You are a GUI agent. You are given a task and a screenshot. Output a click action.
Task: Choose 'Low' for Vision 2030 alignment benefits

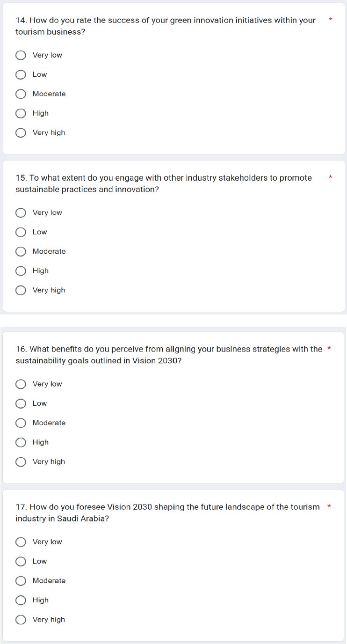(x=21, y=404)
